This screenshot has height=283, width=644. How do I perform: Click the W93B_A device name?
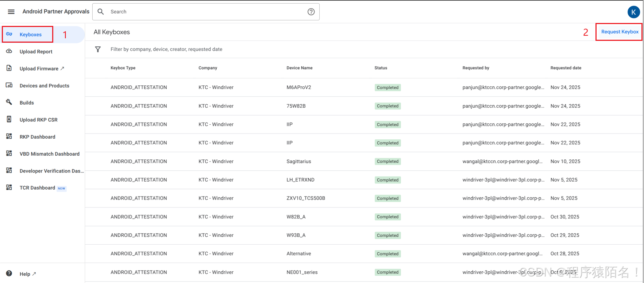pyautogui.click(x=296, y=235)
